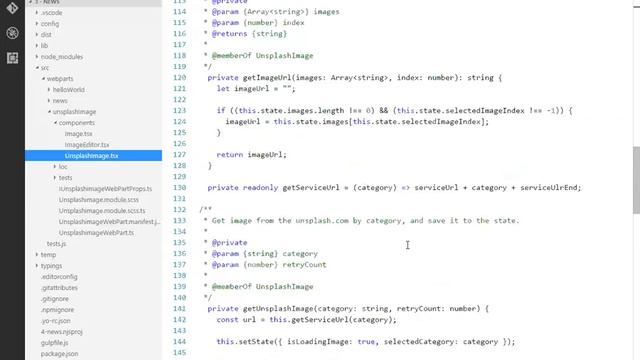The height and width of the screenshot is (360, 640).
Task: Click 'let imageUrl' on line 121
Action: point(243,89)
